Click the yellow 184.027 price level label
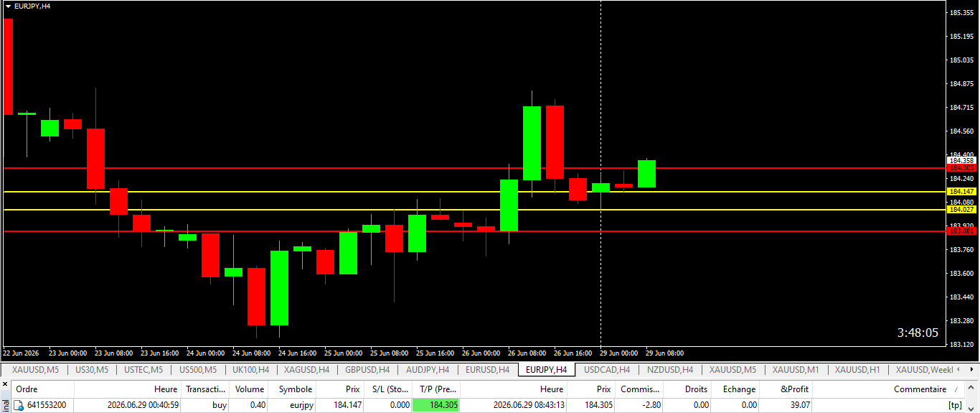 (x=961, y=209)
